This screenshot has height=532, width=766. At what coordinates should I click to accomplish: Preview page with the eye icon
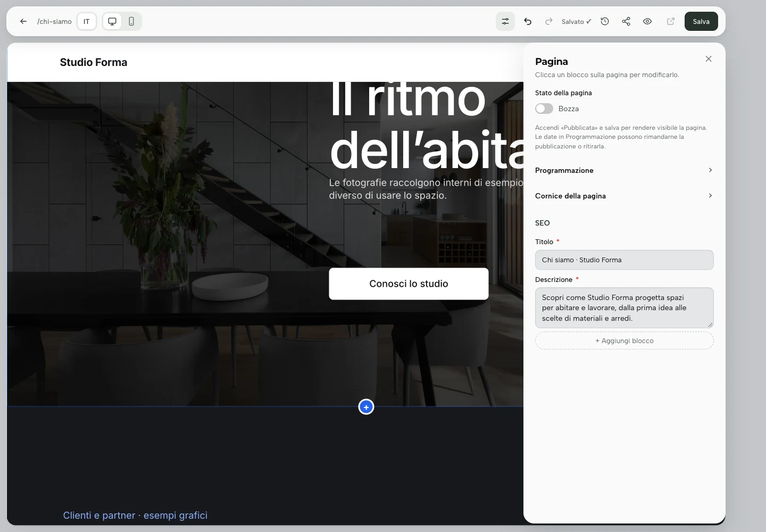click(x=647, y=21)
